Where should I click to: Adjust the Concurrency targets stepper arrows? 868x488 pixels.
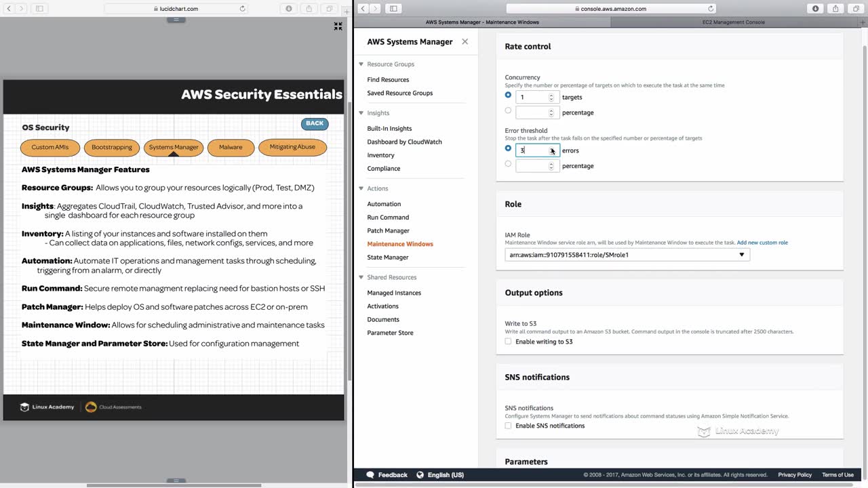click(x=551, y=98)
